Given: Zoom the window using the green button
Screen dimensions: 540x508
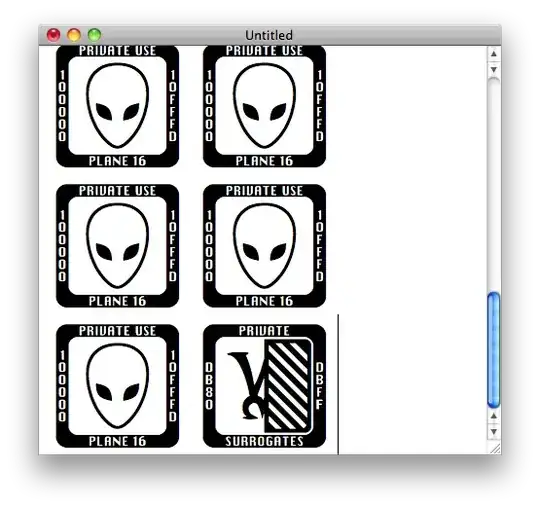Looking at the screenshot, I should (x=94, y=35).
